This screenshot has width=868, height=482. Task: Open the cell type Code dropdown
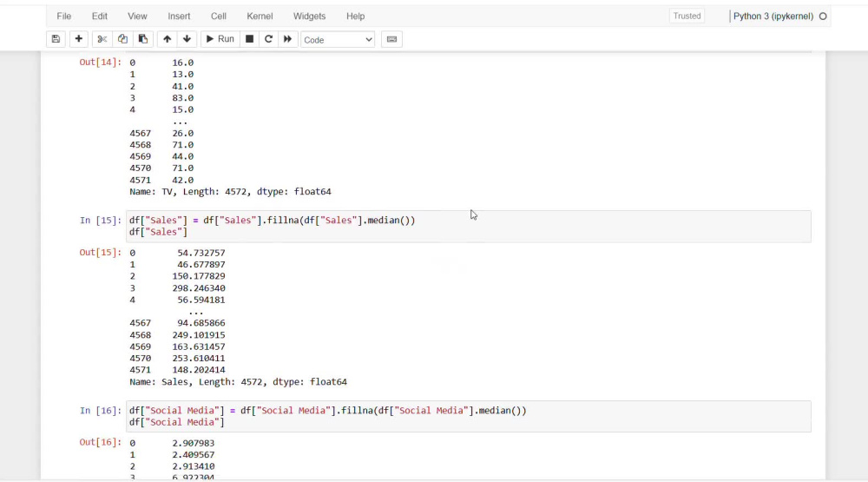(x=338, y=40)
